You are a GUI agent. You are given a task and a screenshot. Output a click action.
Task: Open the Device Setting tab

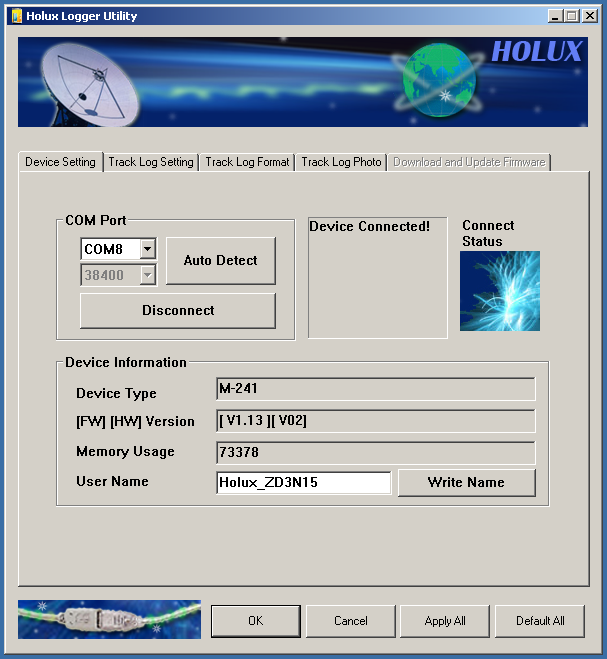[61, 162]
